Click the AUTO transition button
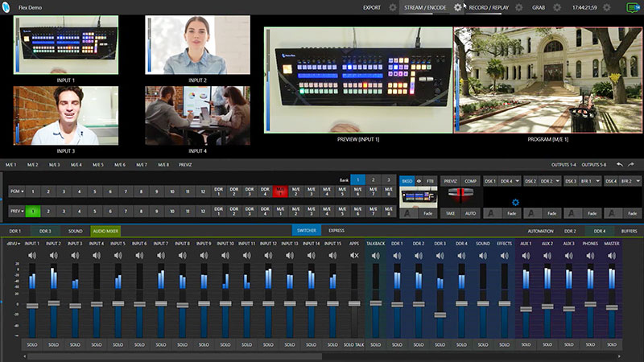The height and width of the screenshot is (362, 644). pos(471,213)
